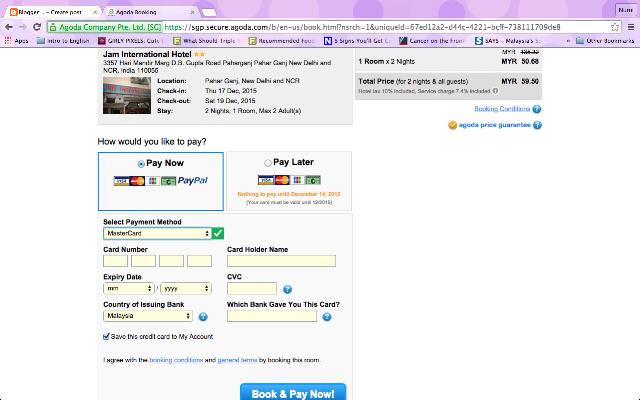Click the Booking Conditions help icon

[x=537, y=109]
